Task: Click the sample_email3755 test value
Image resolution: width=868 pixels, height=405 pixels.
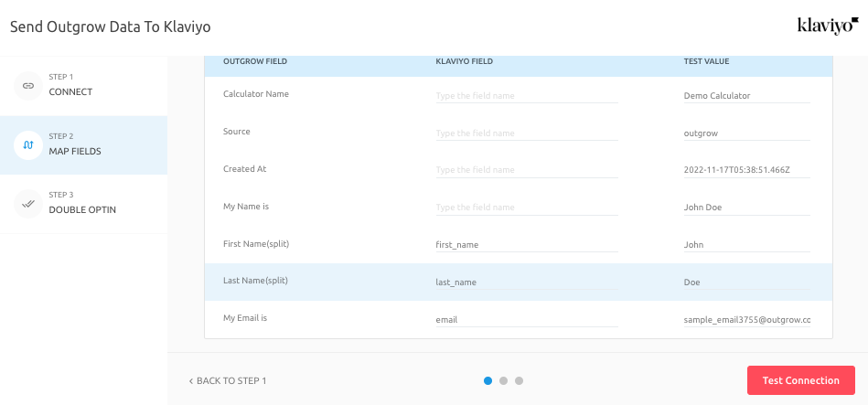Action: click(x=747, y=320)
